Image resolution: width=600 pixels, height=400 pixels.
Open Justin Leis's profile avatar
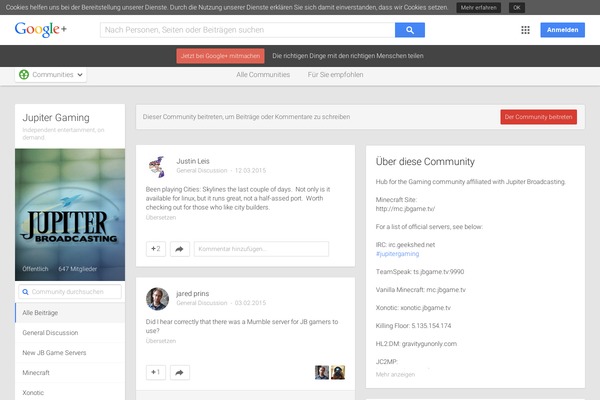click(157, 167)
